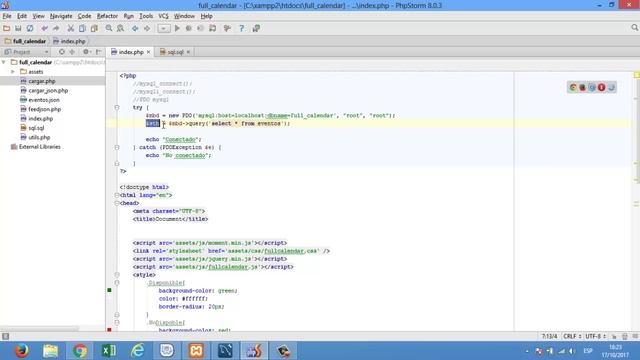Open Firefox from the taskbar
This screenshot has width=640, height=360.
[21, 351]
